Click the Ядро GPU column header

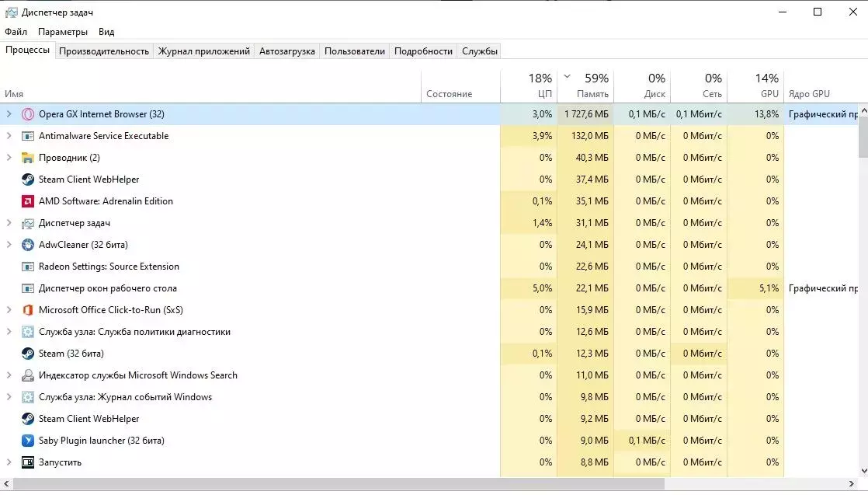pos(821,87)
